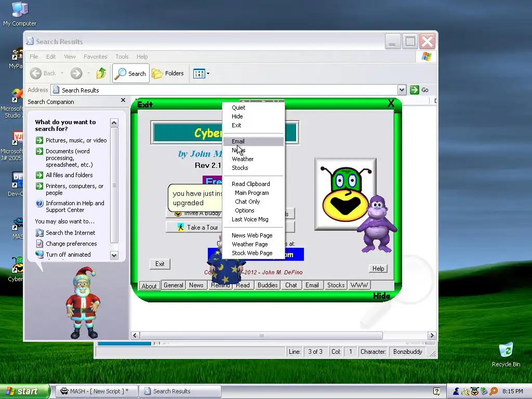Click the Search Results taskbar button

pyautogui.click(x=180, y=391)
